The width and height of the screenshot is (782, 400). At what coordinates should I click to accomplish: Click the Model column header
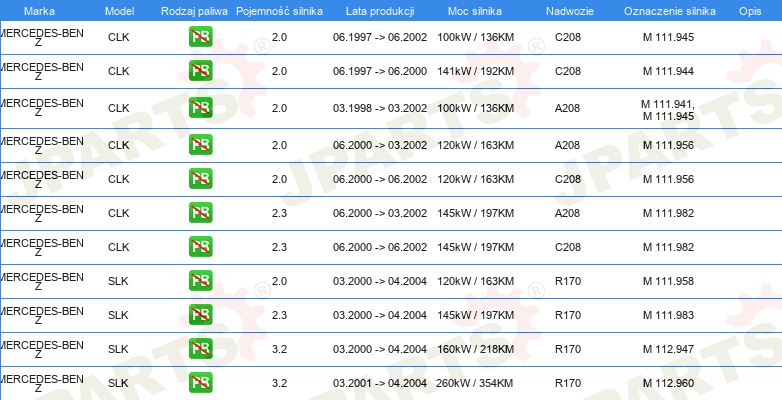119,11
